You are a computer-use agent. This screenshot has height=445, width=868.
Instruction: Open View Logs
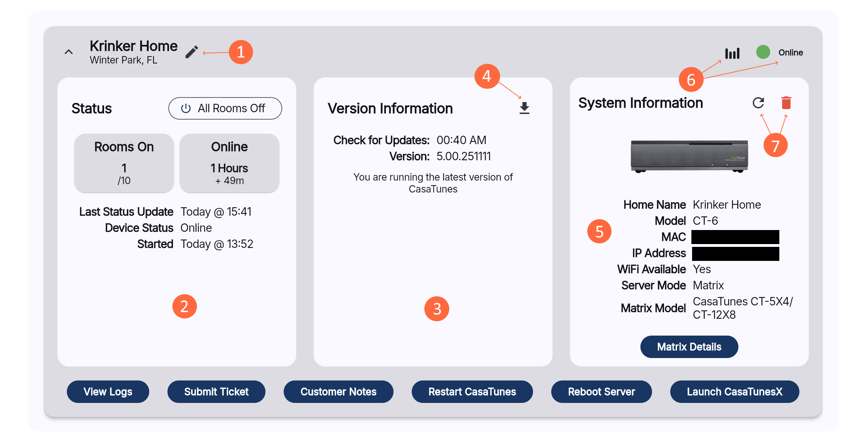(108, 392)
